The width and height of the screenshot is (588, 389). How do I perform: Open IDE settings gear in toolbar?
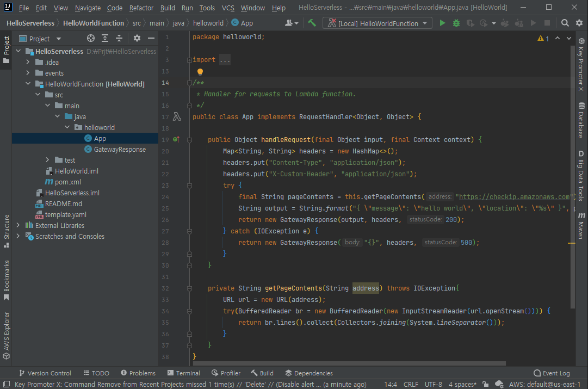[x=579, y=23]
